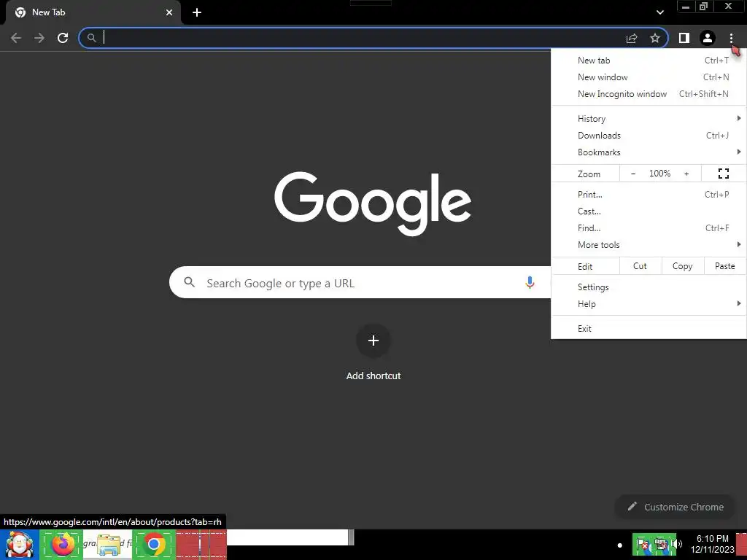The image size is (747, 560).
Task: Select Find... in the menu
Action: tap(649, 228)
